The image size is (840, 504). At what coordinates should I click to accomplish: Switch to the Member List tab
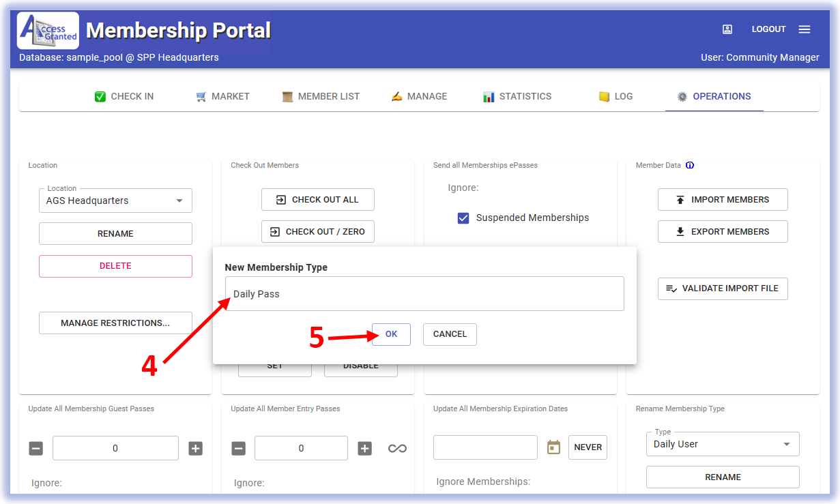click(x=321, y=96)
